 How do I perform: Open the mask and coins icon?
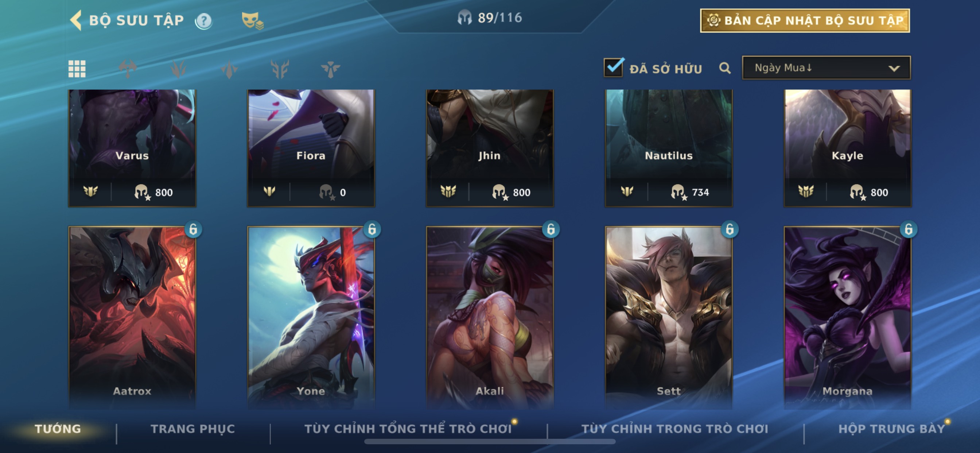click(x=252, y=20)
